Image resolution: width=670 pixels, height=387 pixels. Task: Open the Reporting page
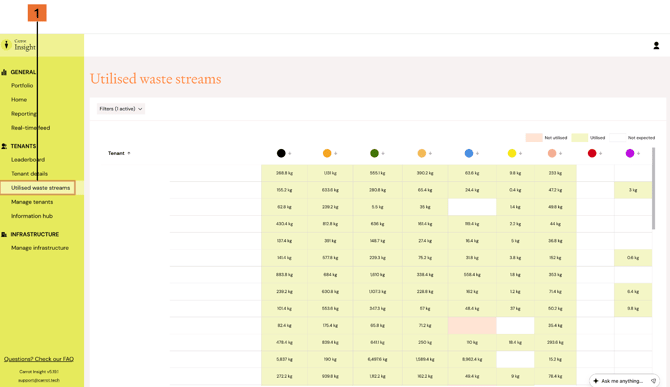(24, 114)
